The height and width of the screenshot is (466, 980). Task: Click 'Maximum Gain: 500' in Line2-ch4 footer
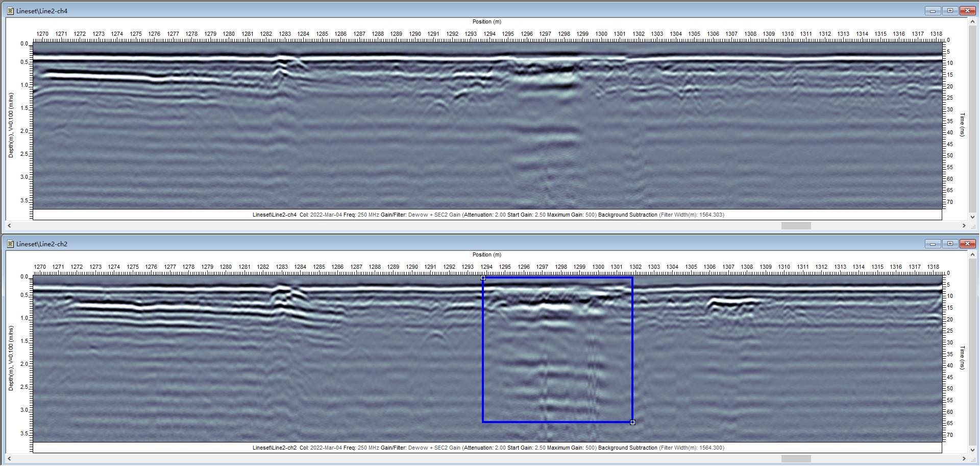pos(571,215)
